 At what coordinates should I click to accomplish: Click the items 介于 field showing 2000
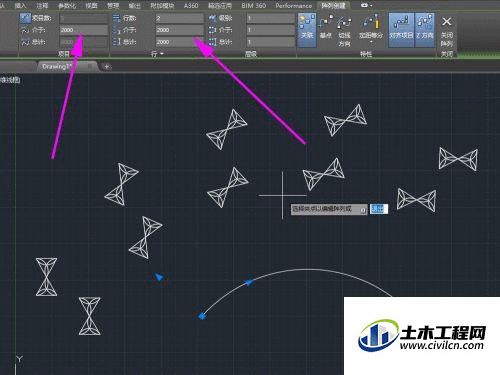tap(84, 30)
